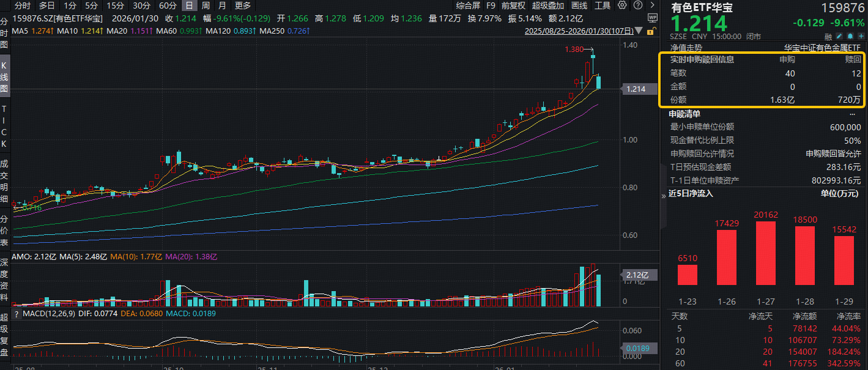This screenshot has height=370, width=868.
Task: Open chart settings gear icon
Action: pyautogui.click(x=622, y=6)
